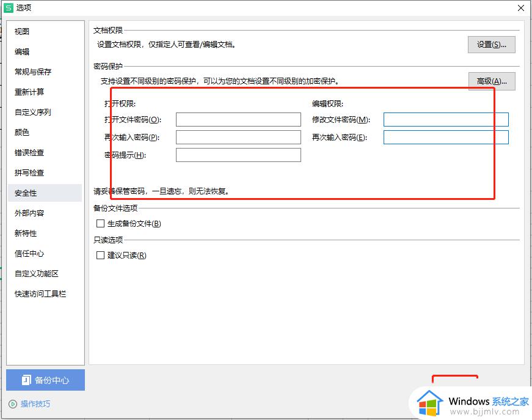
Task: Click the 设置(S)... document permission button
Action: point(491,45)
